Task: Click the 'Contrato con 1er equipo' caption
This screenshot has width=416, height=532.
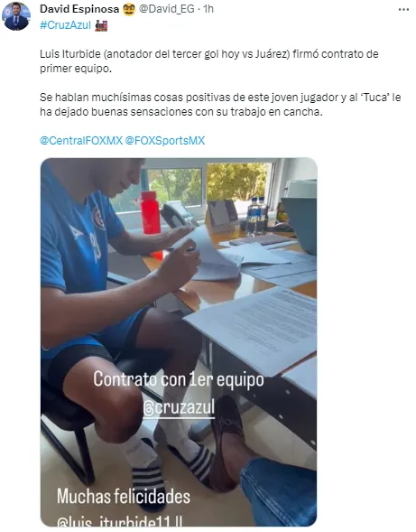Action: tap(179, 379)
